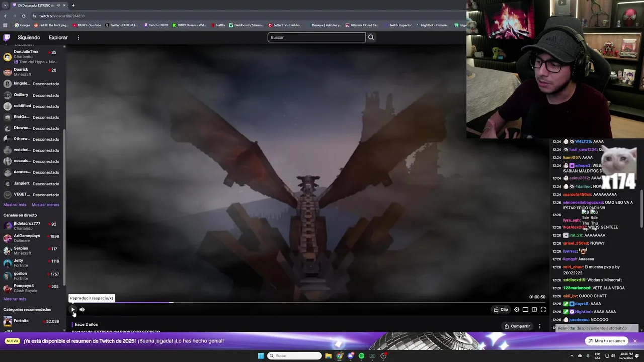This screenshot has height=362, width=644.
Task: Open Serpias Minecraft live channel
Action: 32,251
